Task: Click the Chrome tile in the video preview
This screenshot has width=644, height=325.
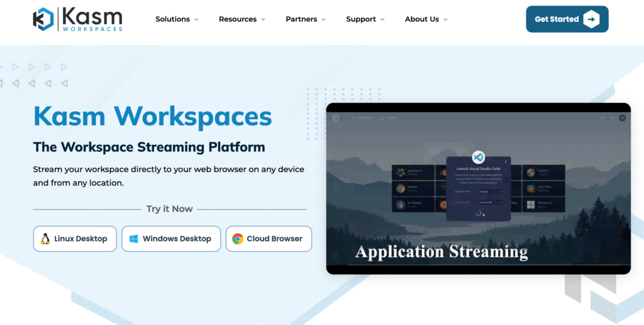Action: 413,188
